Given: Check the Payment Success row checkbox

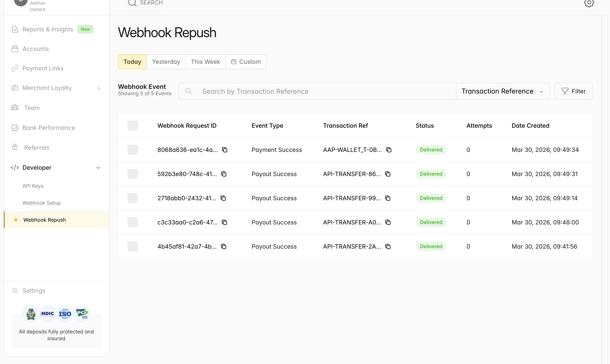Looking at the screenshot, I should tap(133, 150).
